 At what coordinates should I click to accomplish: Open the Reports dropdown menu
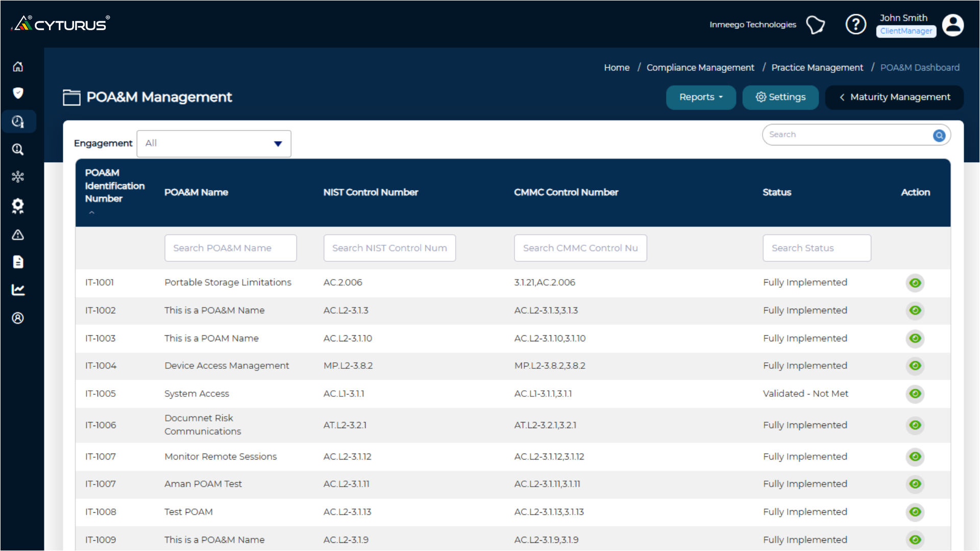tap(700, 97)
